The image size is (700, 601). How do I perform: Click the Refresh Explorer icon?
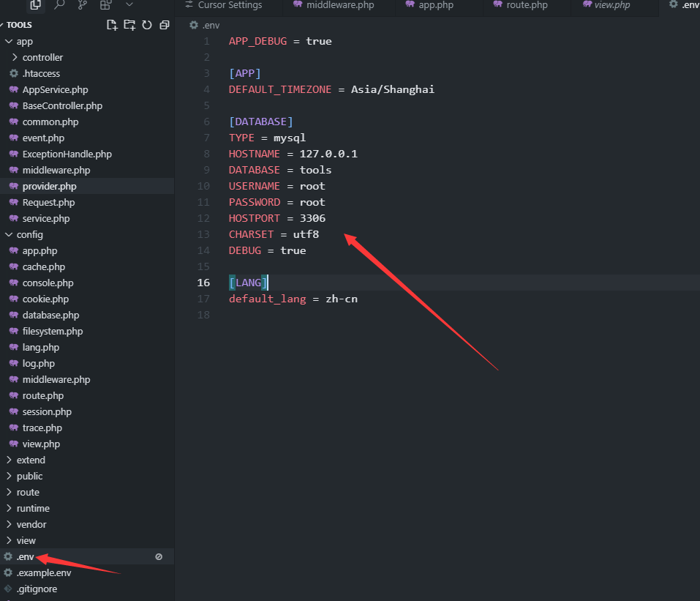click(x=147, y=25)
